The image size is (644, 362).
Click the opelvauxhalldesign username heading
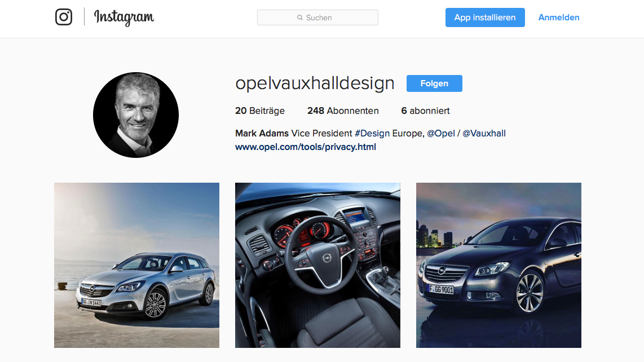tap(315, 83)
